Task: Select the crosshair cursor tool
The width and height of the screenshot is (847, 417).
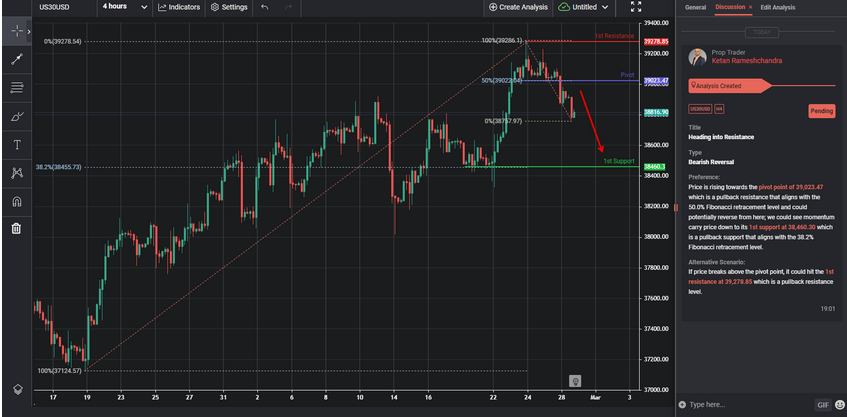Action: tap(17, 31)
